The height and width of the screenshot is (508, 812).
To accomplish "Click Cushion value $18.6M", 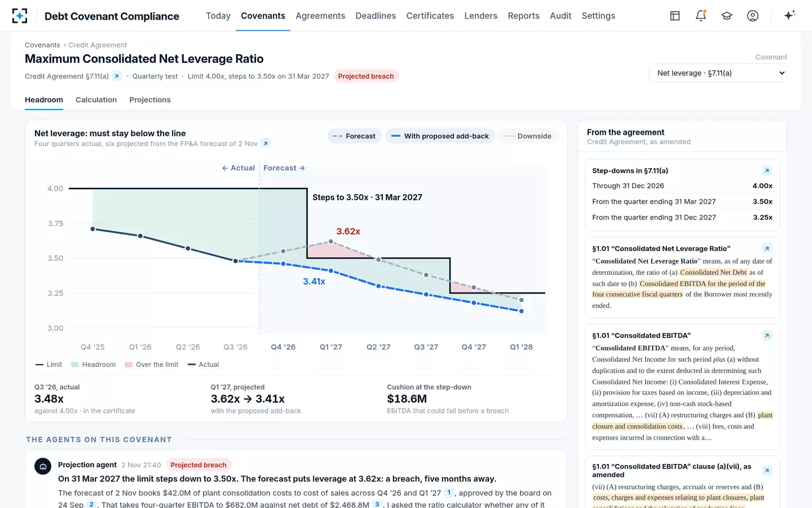I will 407,398.
